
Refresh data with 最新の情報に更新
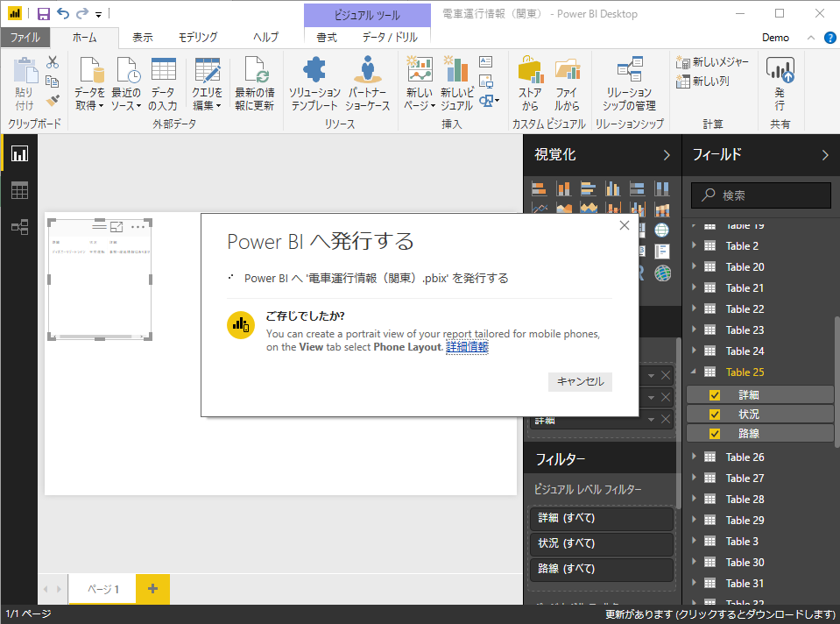(x=255, y=83)
